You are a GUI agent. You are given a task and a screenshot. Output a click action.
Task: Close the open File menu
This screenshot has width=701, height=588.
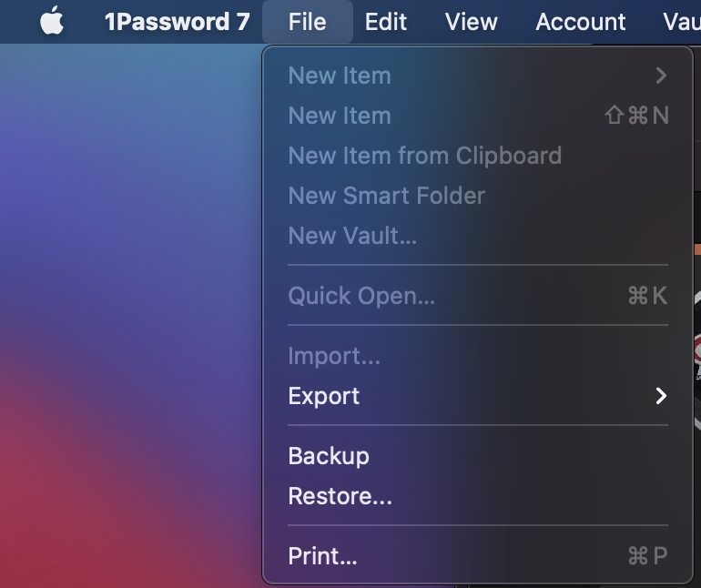(307, 22)
